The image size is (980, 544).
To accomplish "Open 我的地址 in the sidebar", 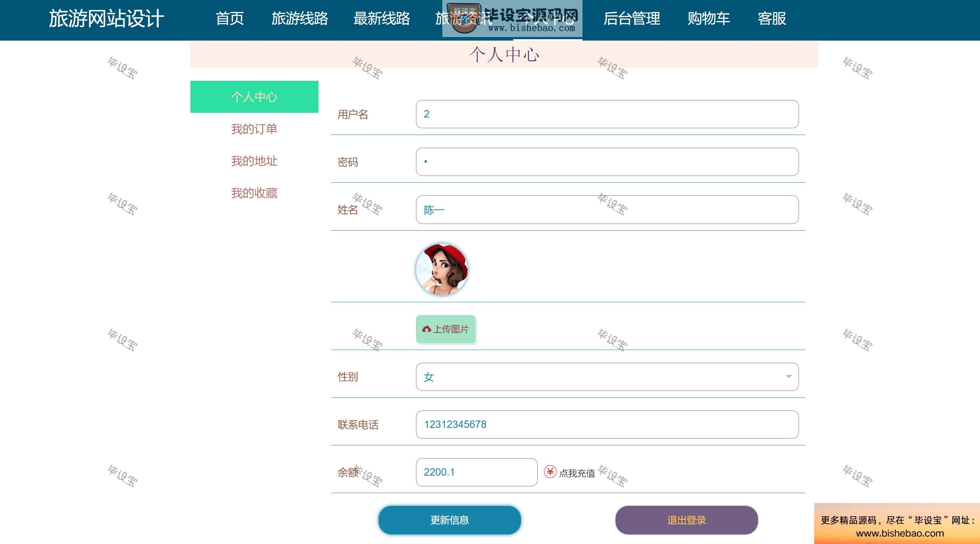I will tap(254, 161).
